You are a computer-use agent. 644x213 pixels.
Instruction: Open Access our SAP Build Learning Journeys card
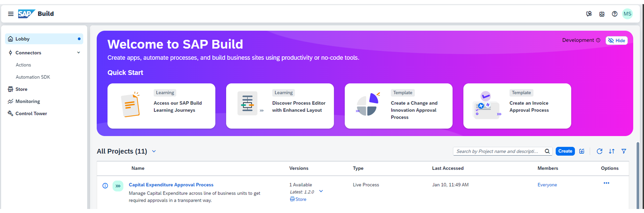point(161,106)
